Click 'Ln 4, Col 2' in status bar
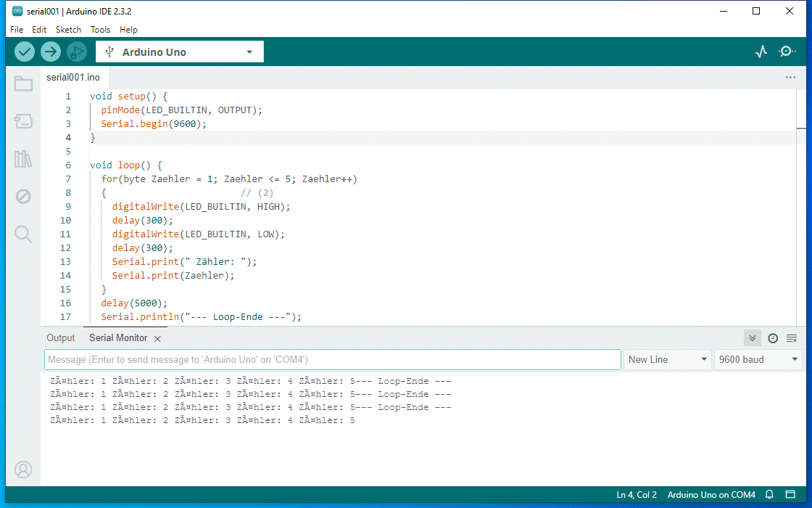This screenshot has height=508, width=812. point(637,494)
